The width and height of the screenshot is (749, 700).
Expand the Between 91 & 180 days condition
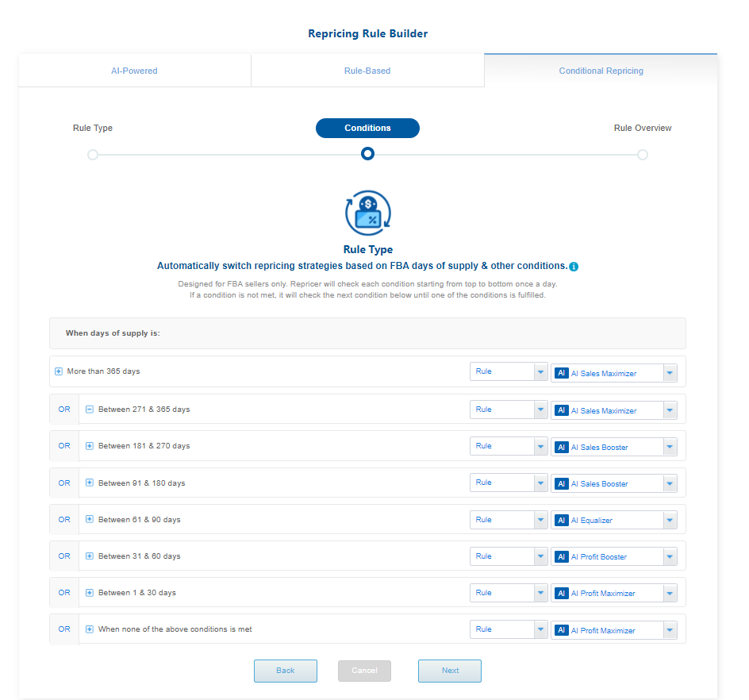pyautogui.click(x=90, y=483)
